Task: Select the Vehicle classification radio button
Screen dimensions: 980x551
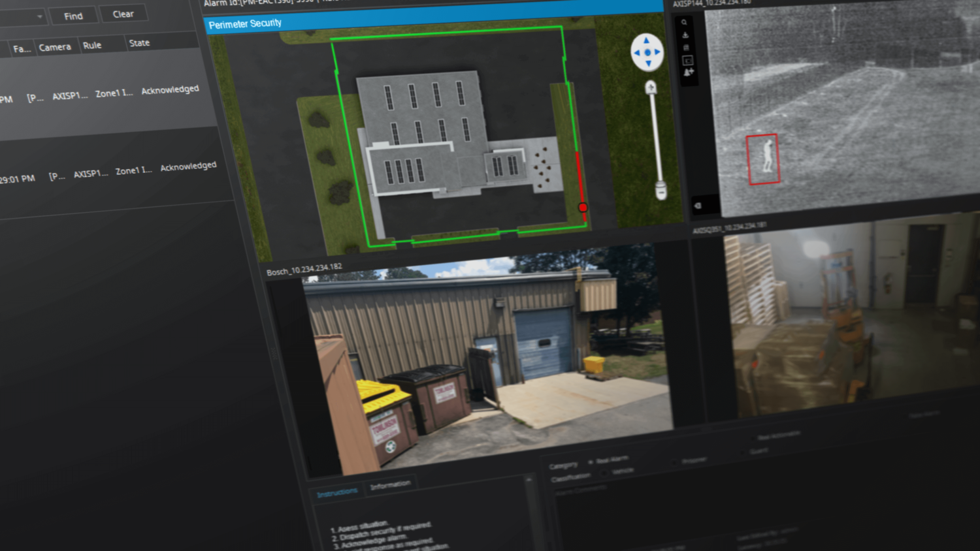Action: coord(604,472)
